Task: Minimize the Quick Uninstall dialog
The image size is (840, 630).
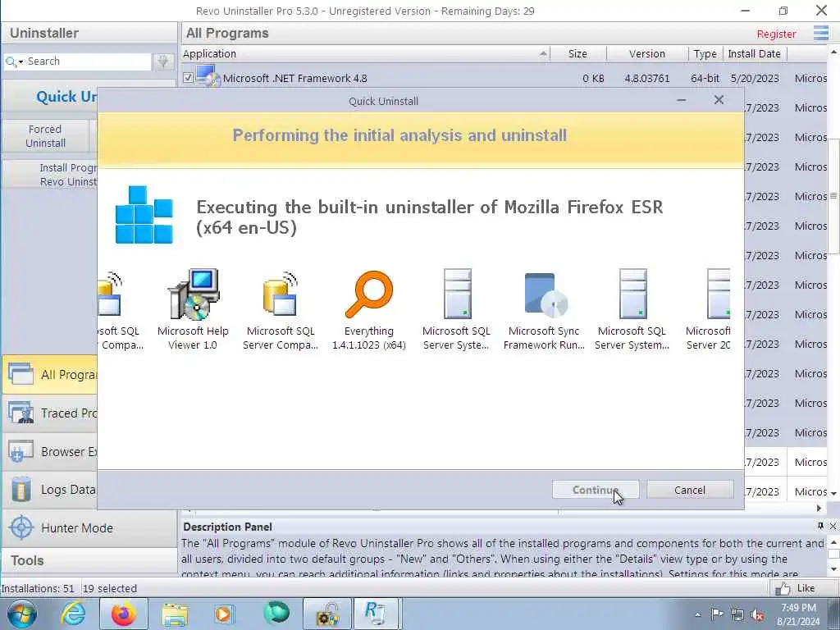Action: click(x=682, y=100)
